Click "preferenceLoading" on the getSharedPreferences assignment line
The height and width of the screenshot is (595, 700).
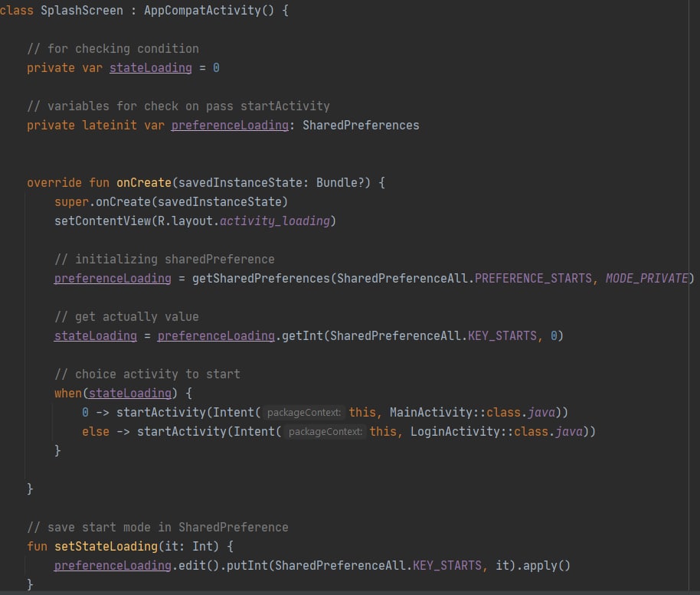(113, 279)
